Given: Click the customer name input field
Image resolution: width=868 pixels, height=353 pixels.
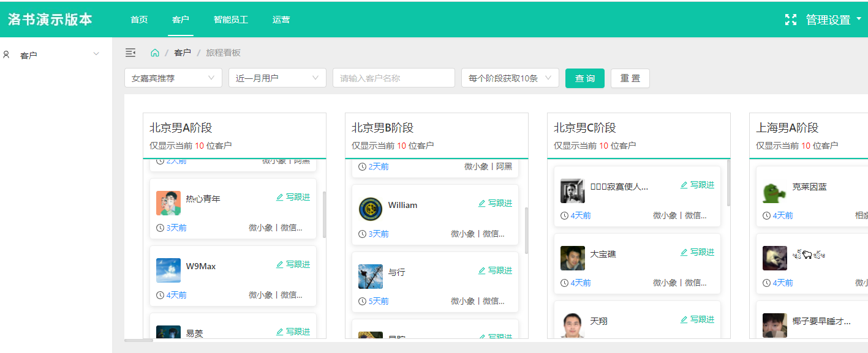Looking at the screenshot, I should pos(394,78).
